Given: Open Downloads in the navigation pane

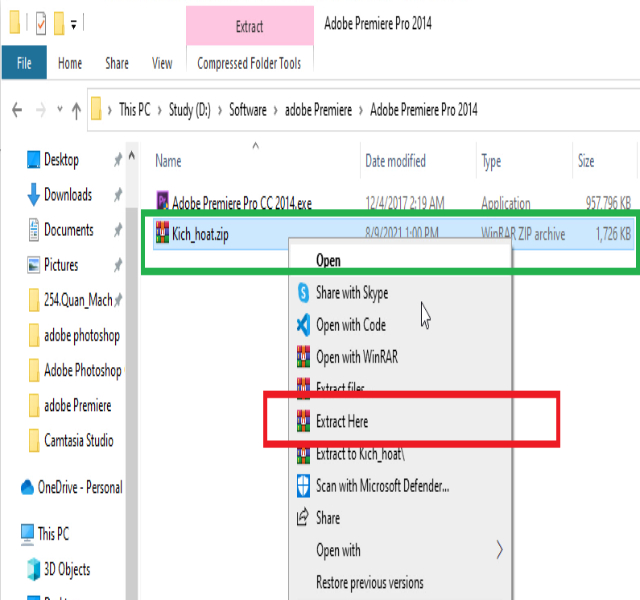Looking at the screenshot, I should click(x=68, y=195).
